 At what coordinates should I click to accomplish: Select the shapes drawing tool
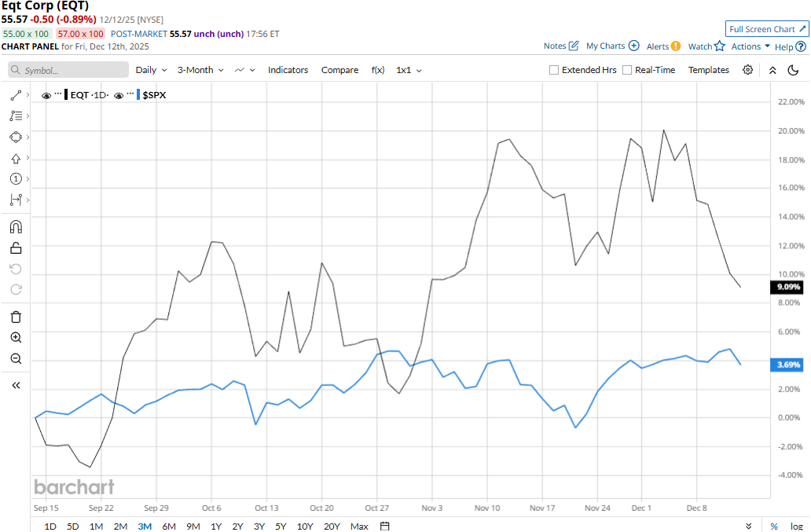coord(16,137)
